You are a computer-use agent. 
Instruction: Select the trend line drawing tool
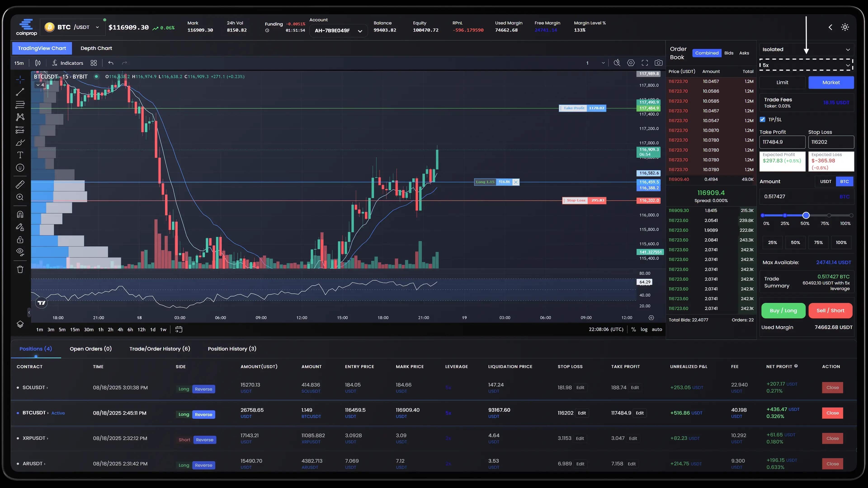[20, 92]
